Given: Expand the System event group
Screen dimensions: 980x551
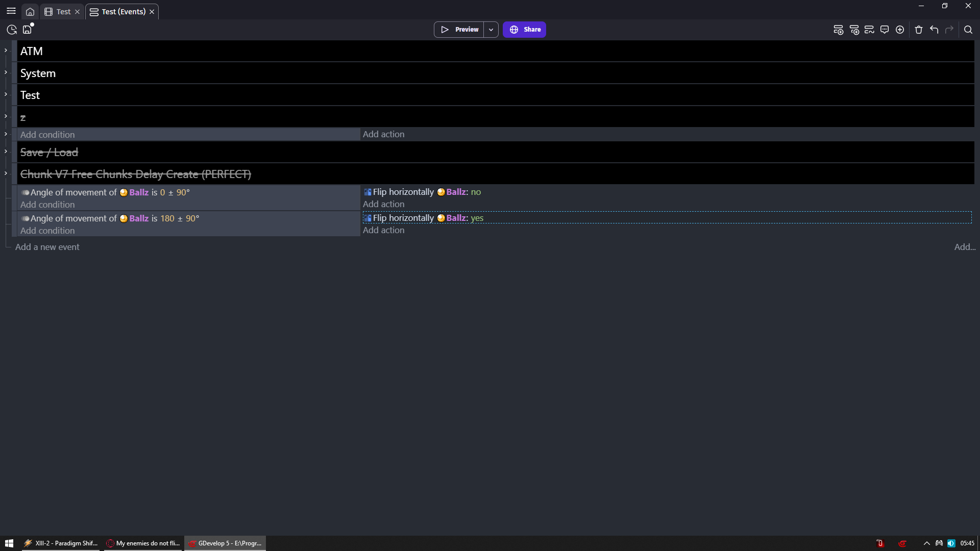Looking at the screenshot, I should (6, 72).
